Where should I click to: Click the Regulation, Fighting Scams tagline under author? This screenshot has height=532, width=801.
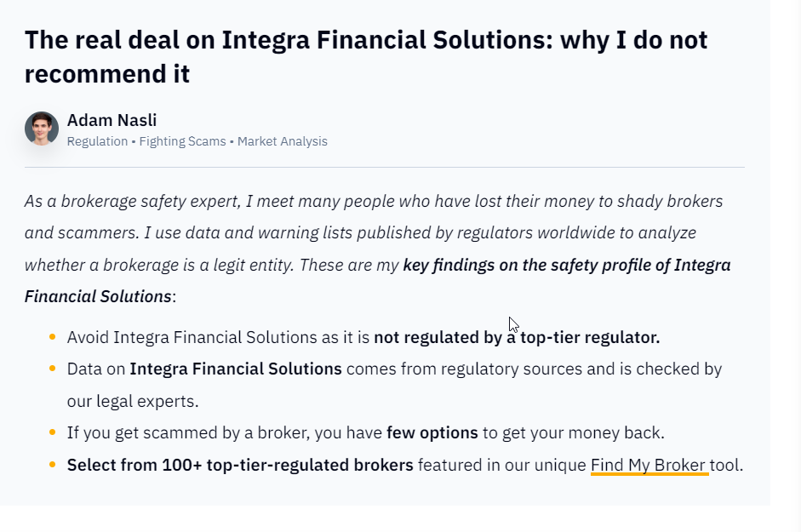coord(197,141)
